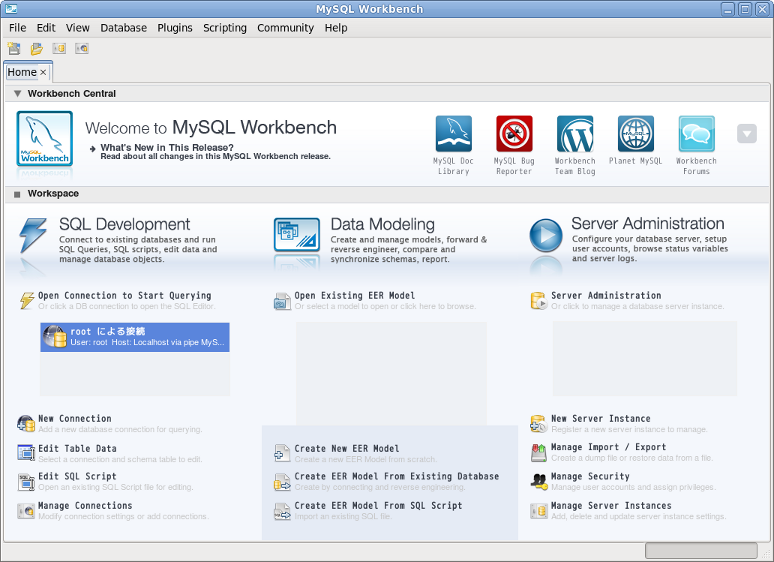The image size is (774, 562).
Task: Expand the shortcuts dropdown arrow beside Workbench Forums
Action: tap(747, 134)
